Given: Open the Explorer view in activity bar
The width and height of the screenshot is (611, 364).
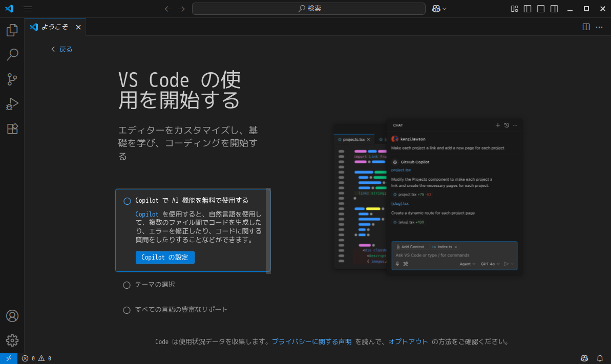Looking at the screenshot, I should click(12, 31).
